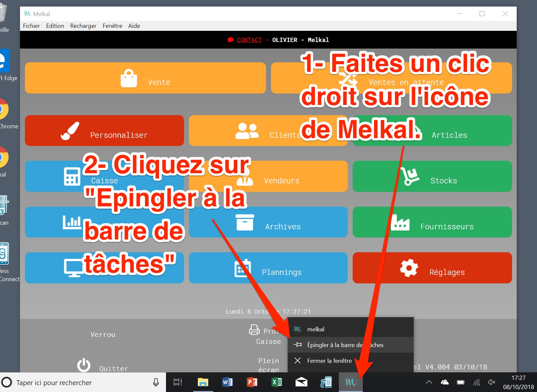Click the Cortana circle icon
This screenshot has height=392, width=537.
pyautogui.click(x=7, y=382)
